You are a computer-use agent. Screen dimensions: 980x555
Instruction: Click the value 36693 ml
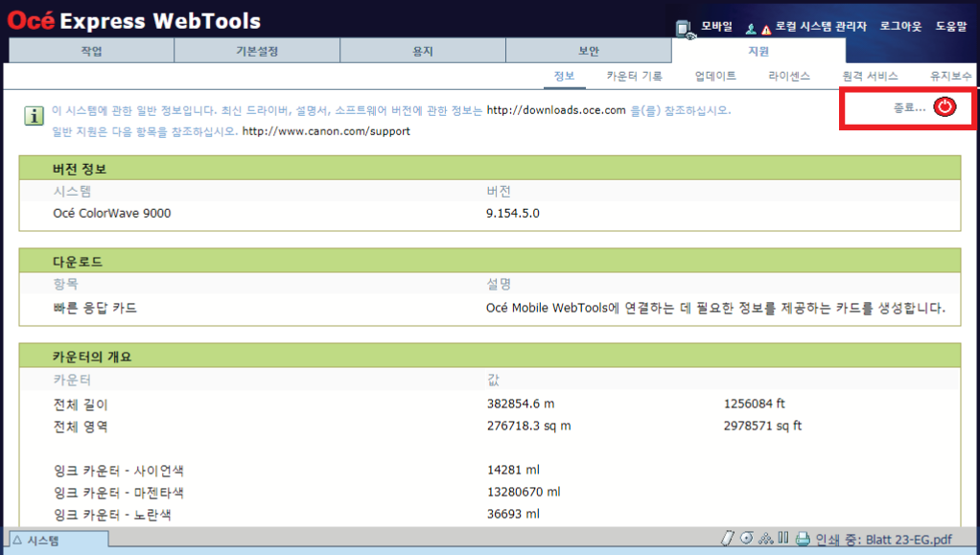[x=513, y=514]
